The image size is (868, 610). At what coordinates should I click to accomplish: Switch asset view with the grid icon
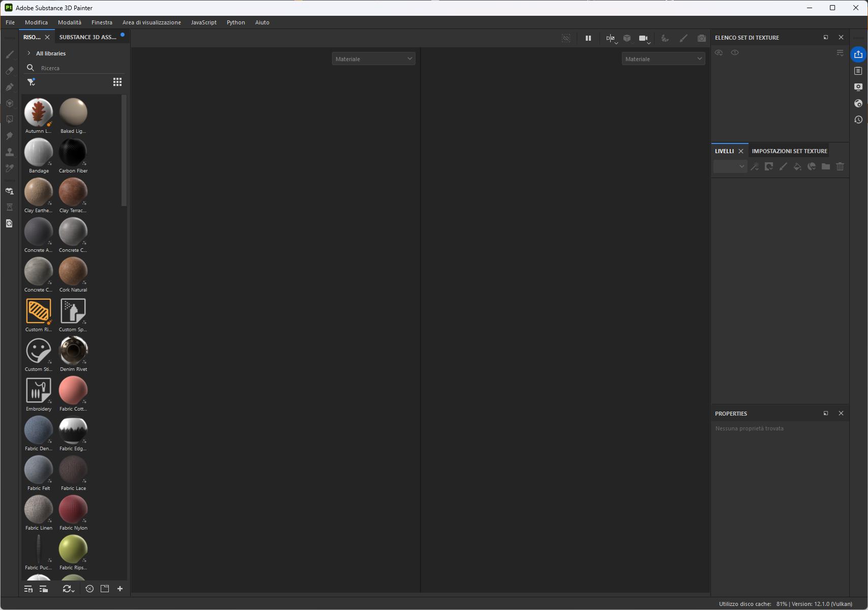click(x=117, y=82)
